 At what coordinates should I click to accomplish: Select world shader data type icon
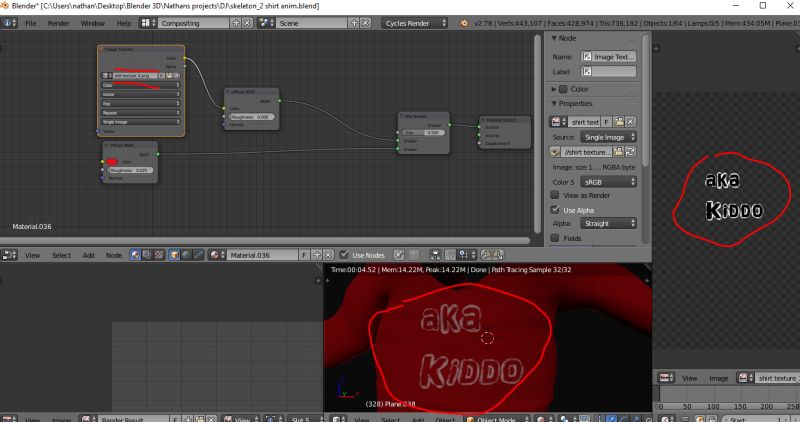click(x=186, y=255)
